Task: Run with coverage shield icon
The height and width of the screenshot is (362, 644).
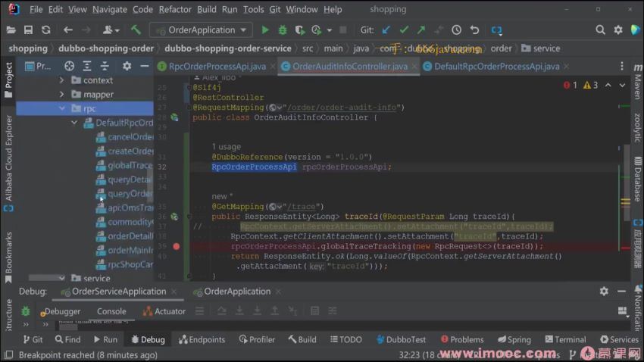Action: pyautogui.click(x=300, y=30)
